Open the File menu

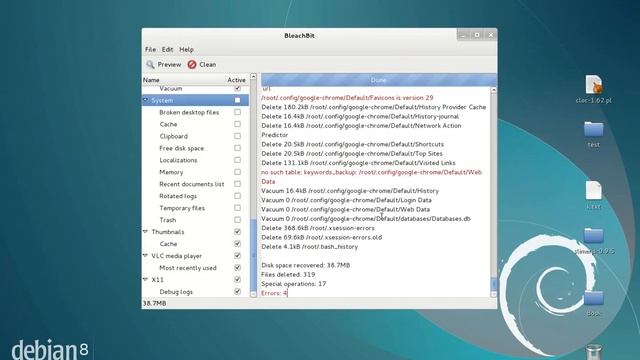(x=150, y=49)
